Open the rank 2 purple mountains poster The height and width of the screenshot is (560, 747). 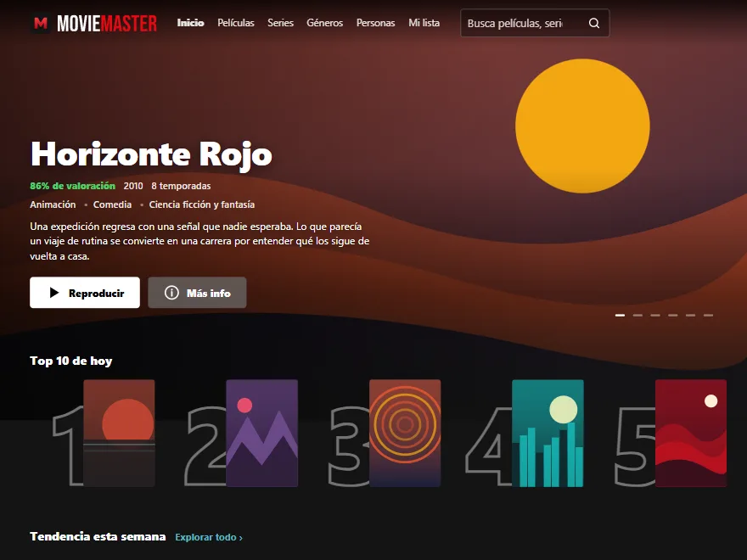[x=262, y=433]
